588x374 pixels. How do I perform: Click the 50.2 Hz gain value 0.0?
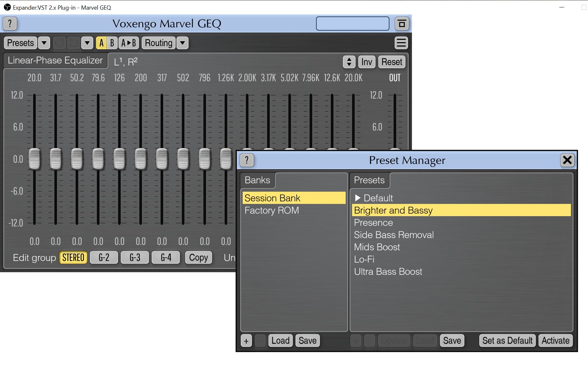click(x=77, y=241)
